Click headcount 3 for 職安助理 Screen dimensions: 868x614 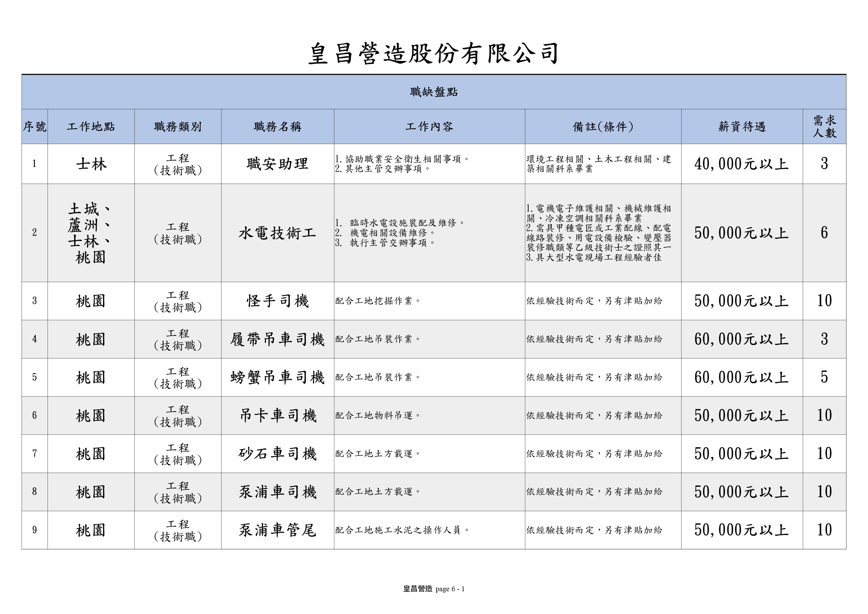tap(824, 164)
